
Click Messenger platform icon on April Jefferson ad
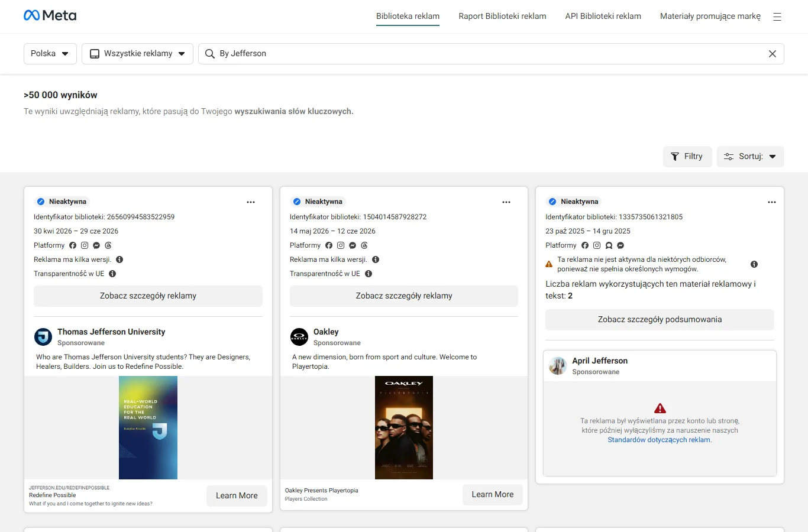pyautogui.click(x=620, y=245)
